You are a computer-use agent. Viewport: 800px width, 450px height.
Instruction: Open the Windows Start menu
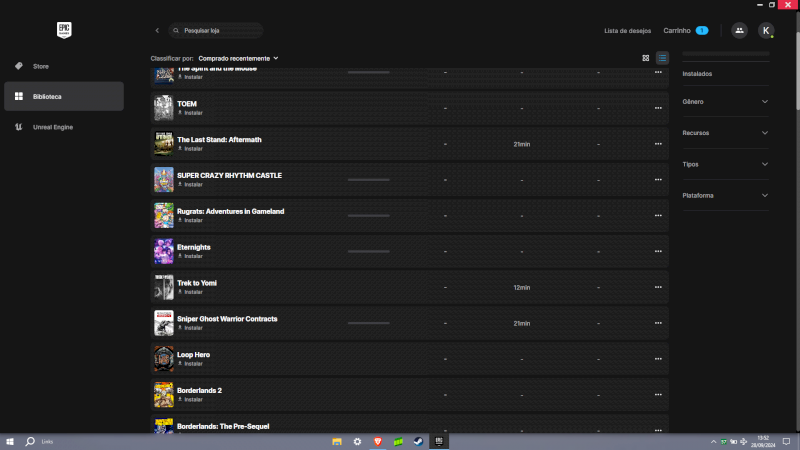click(x=10, y=442)
